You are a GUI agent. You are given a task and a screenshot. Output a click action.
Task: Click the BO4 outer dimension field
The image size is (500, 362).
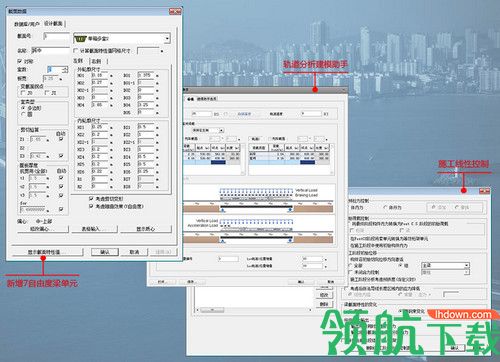click(146, 105)
